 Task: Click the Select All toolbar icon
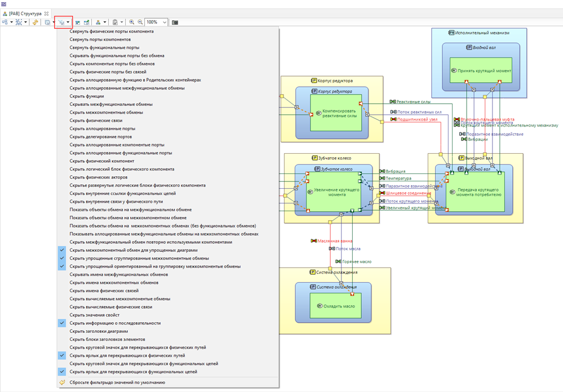click(19, 23)
